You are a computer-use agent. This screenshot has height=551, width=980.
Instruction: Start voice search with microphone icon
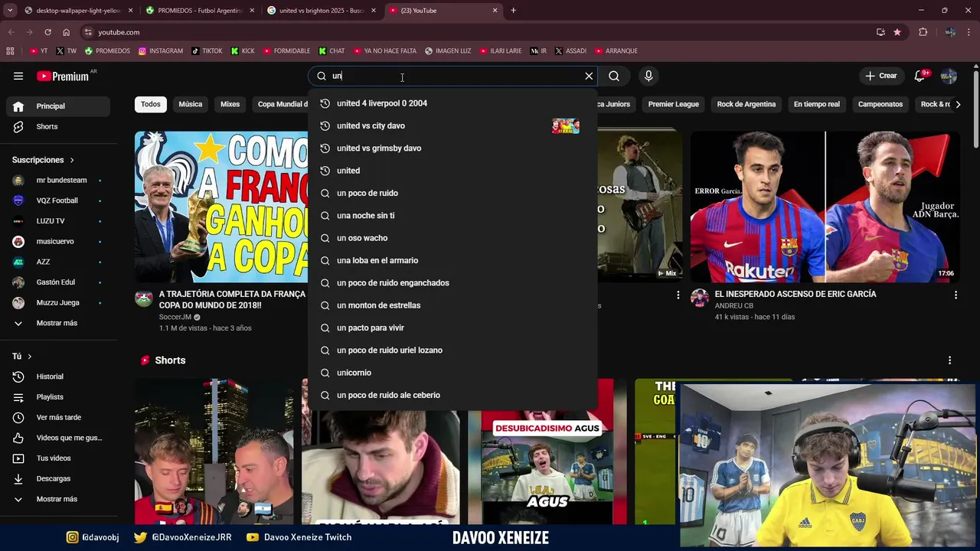coord(648,76)
